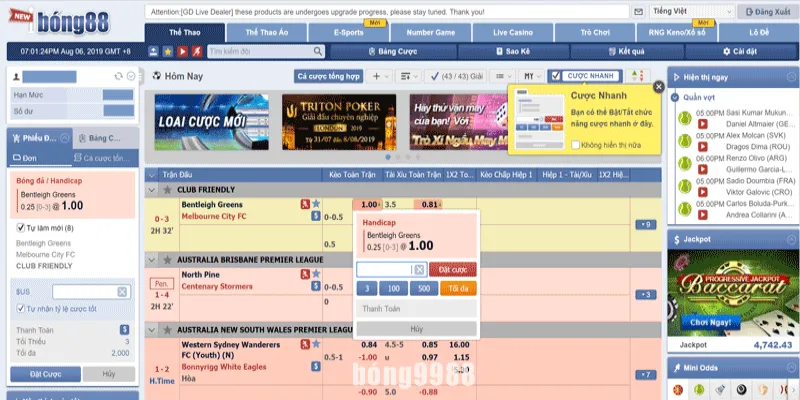Toggle Tự nhận tỷ lệ cược tốt
This screenshot has width=800, height=400.
[x=21, y=308]
